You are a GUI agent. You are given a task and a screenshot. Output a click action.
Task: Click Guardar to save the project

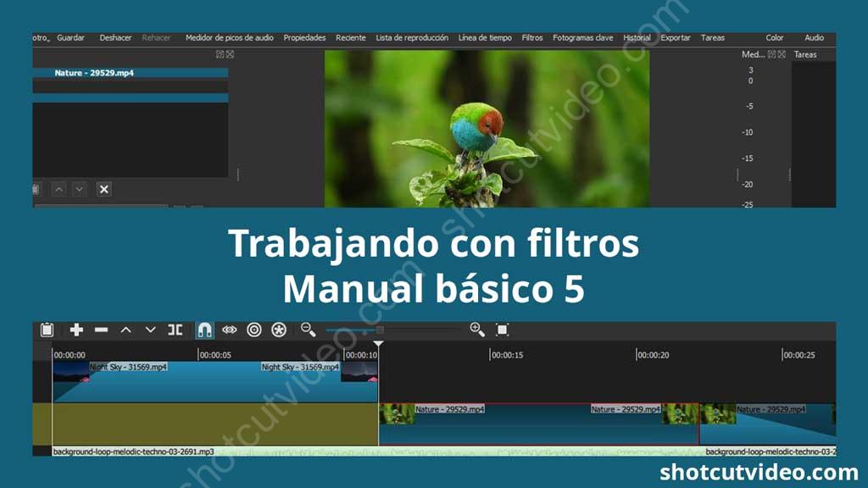point(70,37)
